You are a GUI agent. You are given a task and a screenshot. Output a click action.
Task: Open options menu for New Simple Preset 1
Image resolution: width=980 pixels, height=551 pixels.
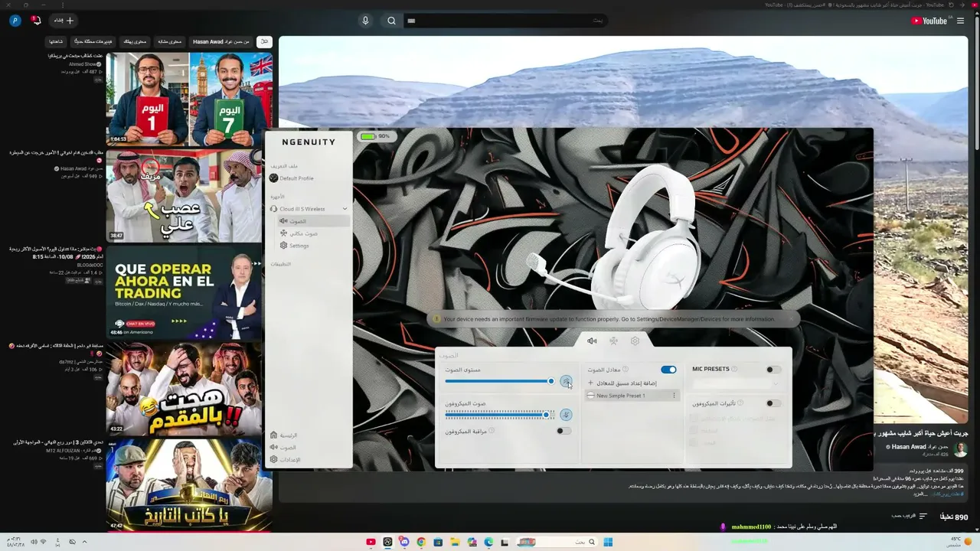tap(674, 396)
